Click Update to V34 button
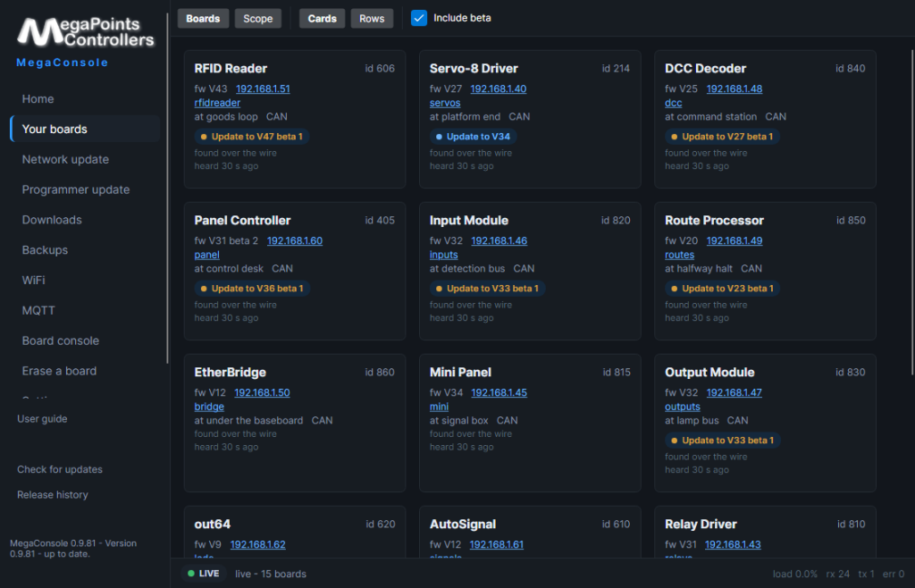 pos(474,137)
